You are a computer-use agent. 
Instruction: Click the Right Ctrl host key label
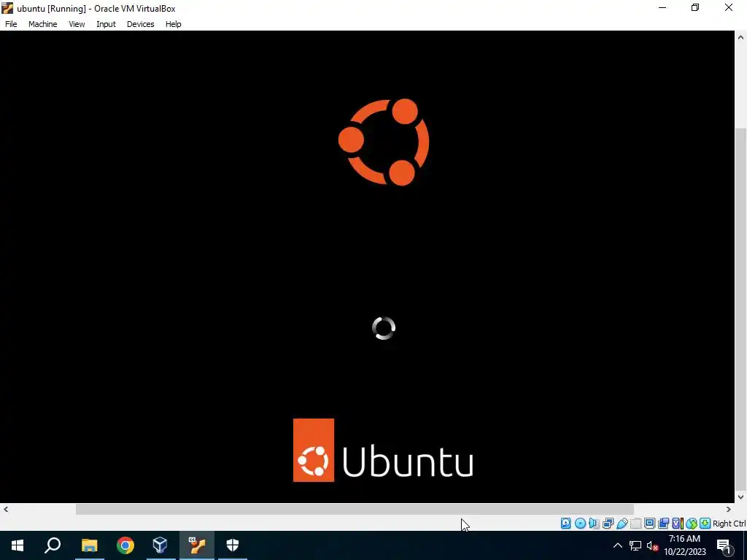(x=729, y=524)
